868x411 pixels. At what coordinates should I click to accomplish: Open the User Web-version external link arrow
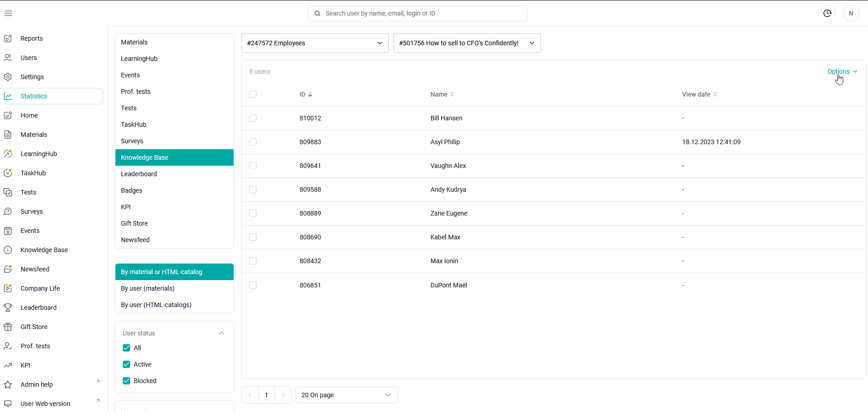(98, 400)
